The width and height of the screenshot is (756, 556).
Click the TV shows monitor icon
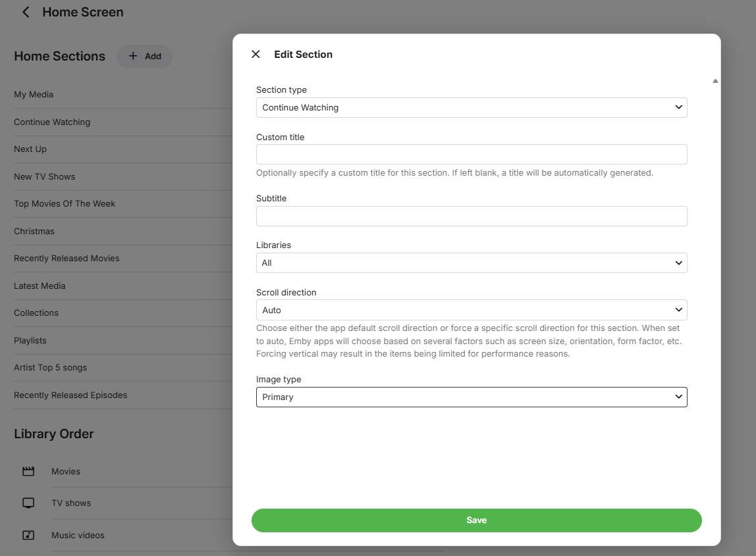[28, 503]
